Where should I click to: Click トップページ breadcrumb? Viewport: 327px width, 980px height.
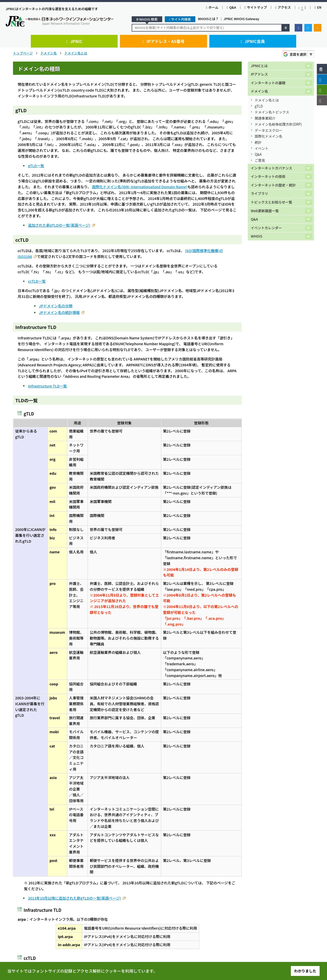click(23, 53)
